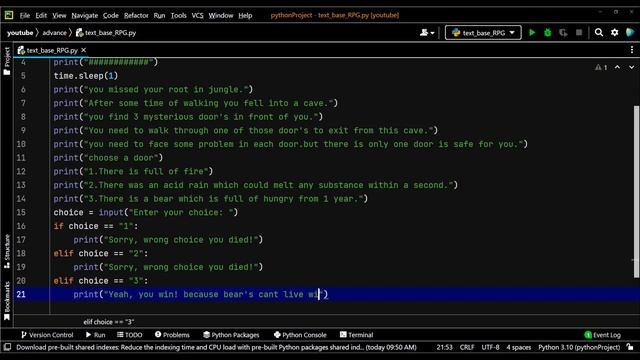
Task: Stop the running process icon
Action: point(579,32)
